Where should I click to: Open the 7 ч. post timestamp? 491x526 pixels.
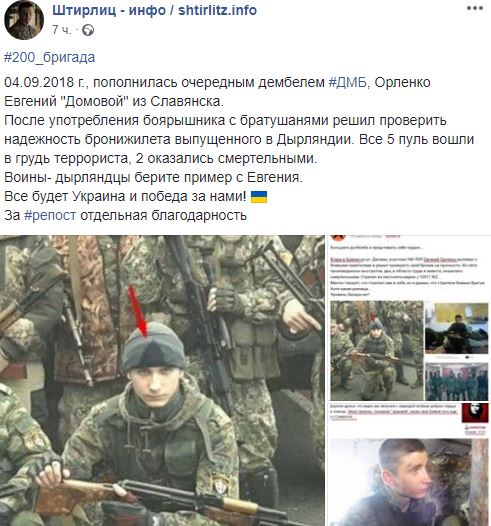point(61,30)
